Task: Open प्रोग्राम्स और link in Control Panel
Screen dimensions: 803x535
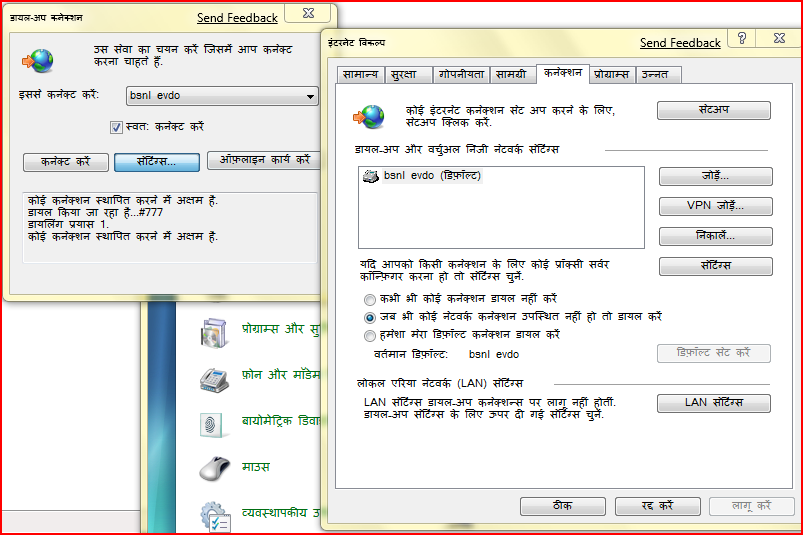Action: [280, 329]
